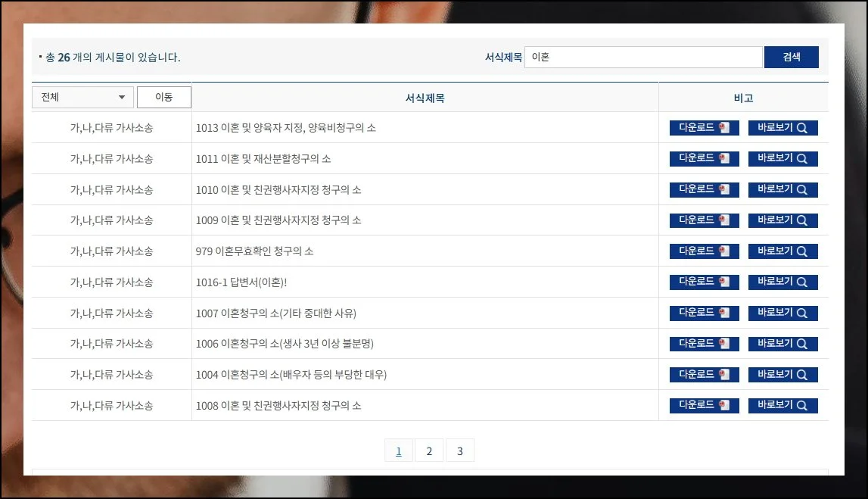Click the 서식제목 search input field
Viewport: 868px width, 499px height.
pyautogui.click(x=642, y=57)
